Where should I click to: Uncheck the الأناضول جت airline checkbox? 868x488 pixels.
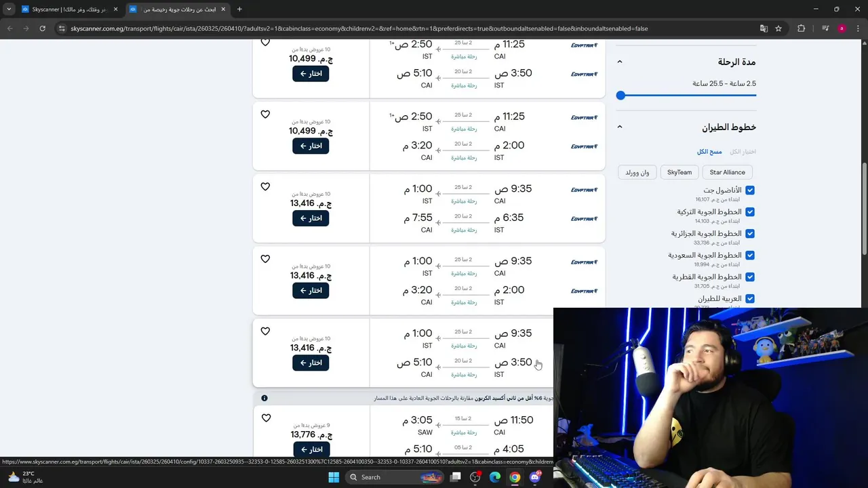click(750, 190)
